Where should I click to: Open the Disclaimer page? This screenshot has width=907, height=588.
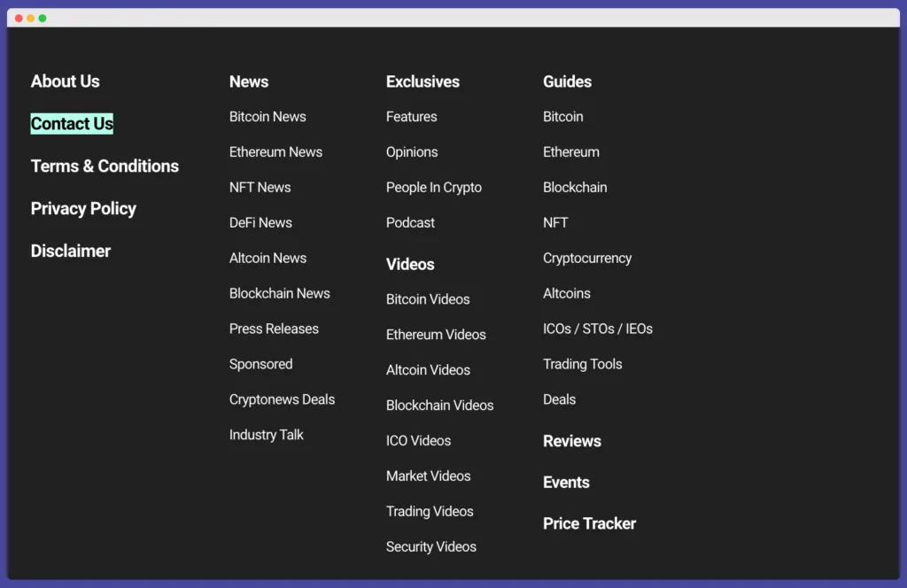[70, 251]
